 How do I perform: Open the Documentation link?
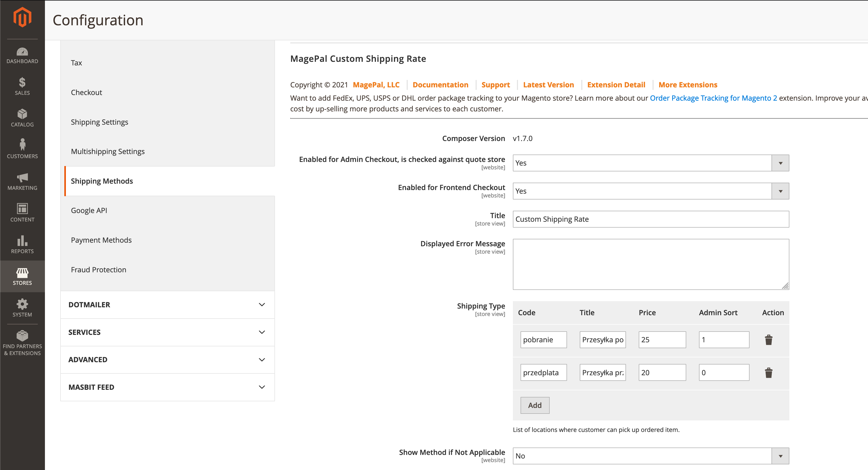point(440,85)
